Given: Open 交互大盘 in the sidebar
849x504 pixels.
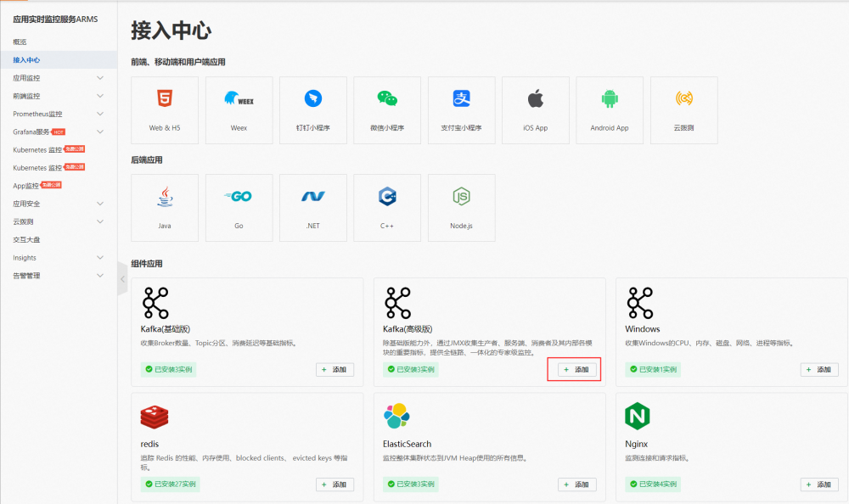Looking at the screenshot, I should 26,239.
